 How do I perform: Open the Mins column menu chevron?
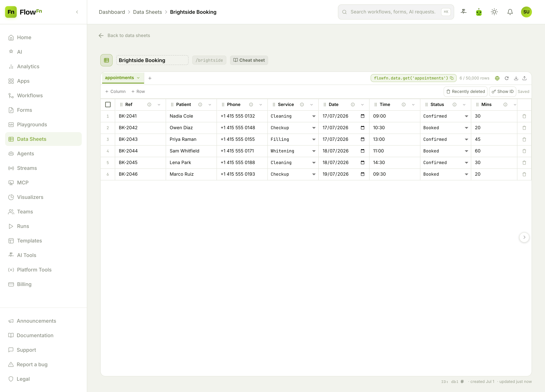point(515,105)
